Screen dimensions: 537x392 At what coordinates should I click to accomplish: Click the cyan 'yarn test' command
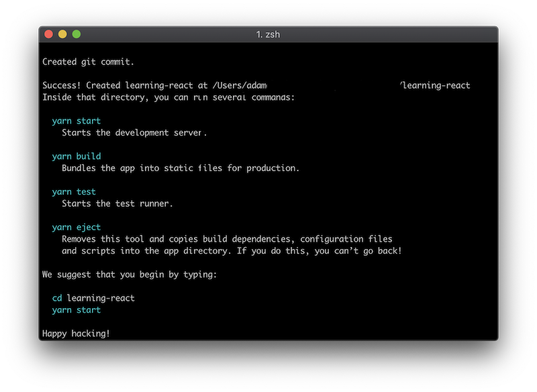[x=74, y=192]
